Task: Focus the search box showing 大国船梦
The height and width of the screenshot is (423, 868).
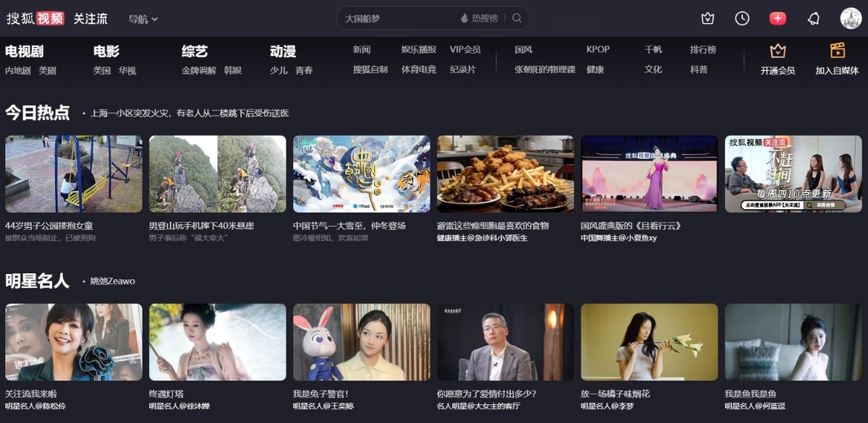Action: tap(398, 18)
